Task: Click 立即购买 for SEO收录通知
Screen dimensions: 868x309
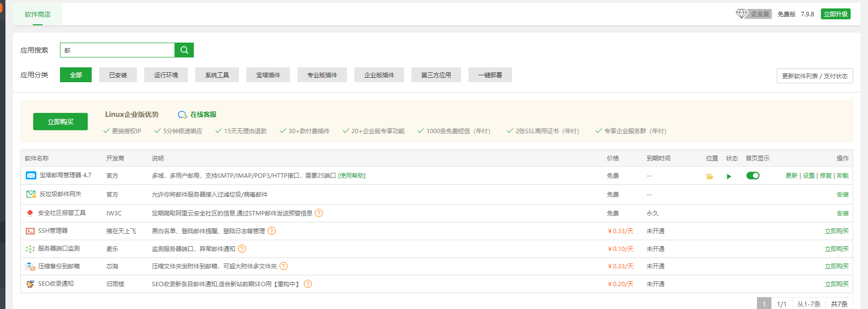Action: [837, 284]
